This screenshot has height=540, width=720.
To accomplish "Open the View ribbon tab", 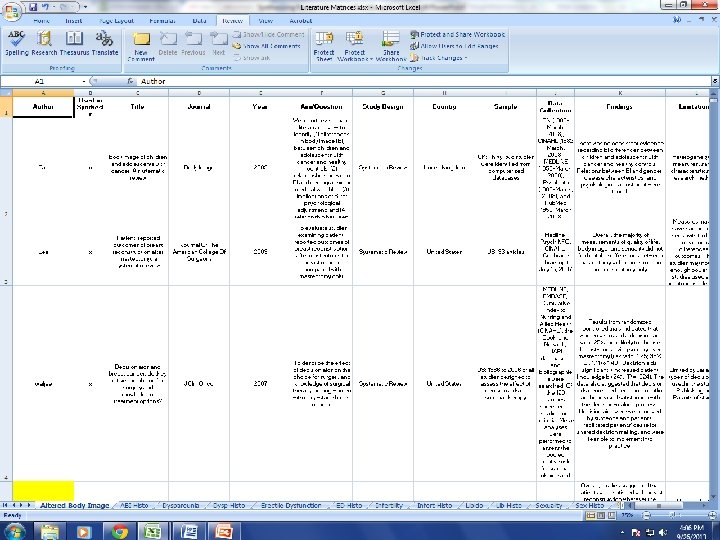I will (265, 21).
